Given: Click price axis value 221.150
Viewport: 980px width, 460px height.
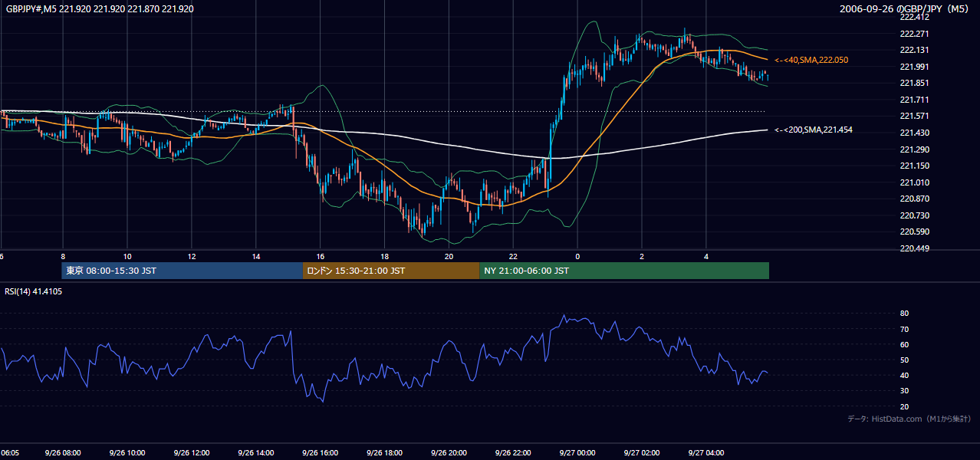Looking at the screenshot, I should coord(915,166).
